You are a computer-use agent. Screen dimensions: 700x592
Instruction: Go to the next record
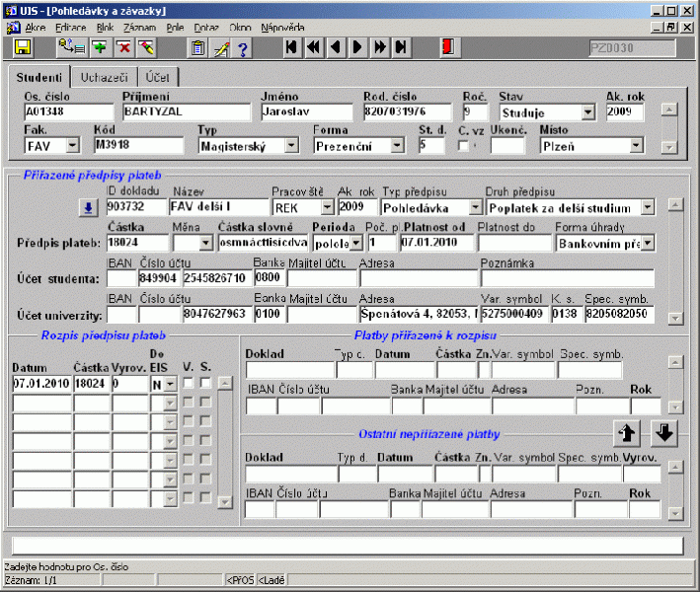(x=357, y=47)
